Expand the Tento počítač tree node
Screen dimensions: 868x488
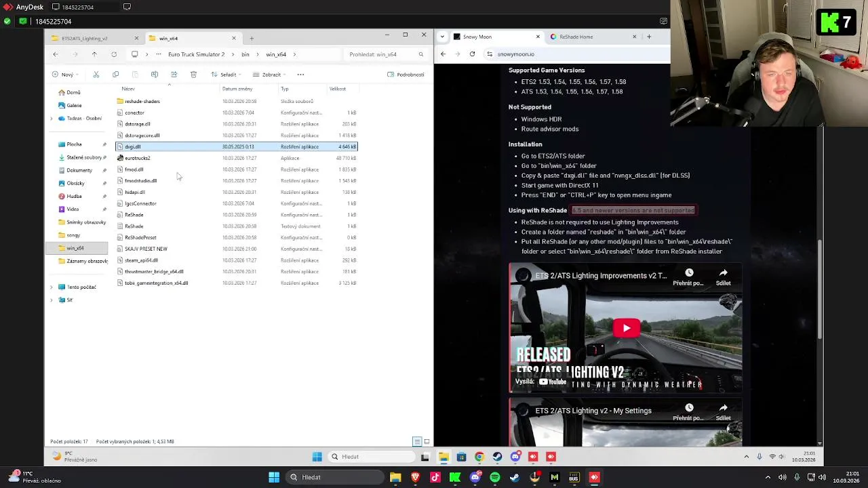coord(52,287)
